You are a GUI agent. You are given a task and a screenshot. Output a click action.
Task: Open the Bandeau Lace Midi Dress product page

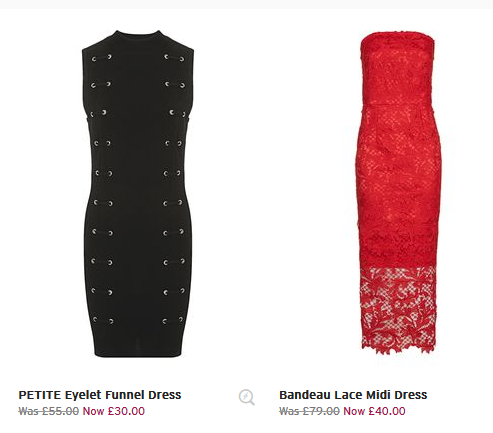click(353, 395)
